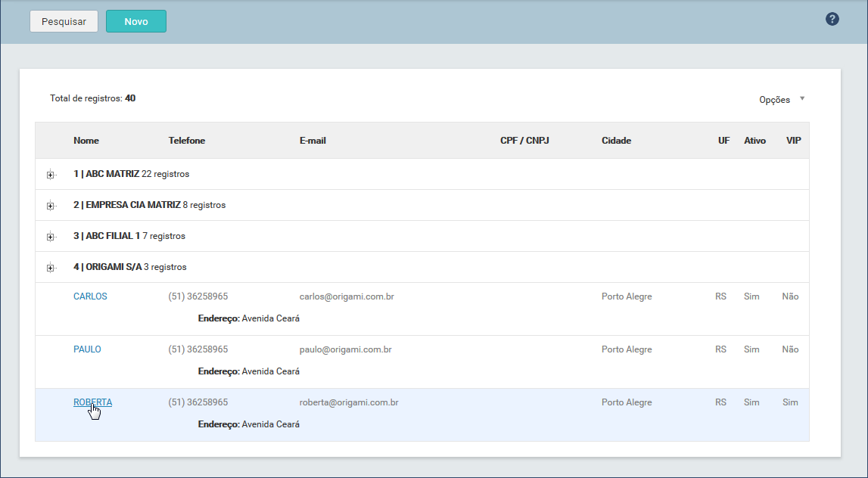
Task: Click Endereço Avenida Ceará under PAULO
Action: [x=249, y=372]
